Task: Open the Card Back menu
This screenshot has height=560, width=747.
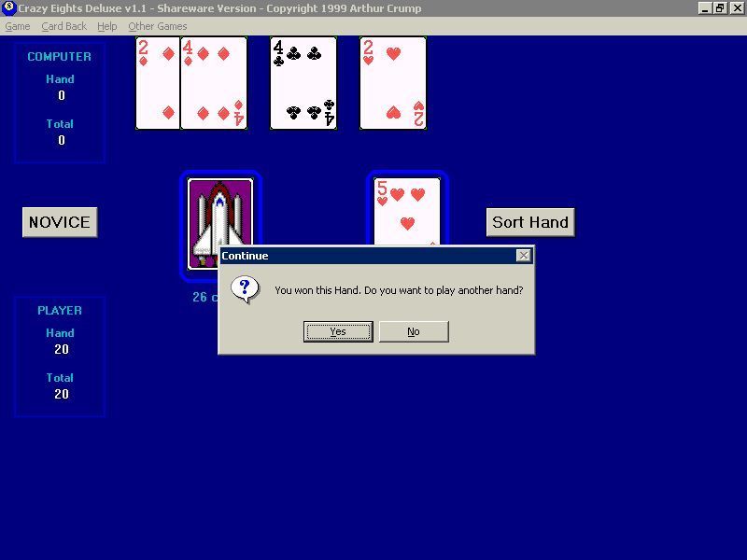Action: click(x=63, y=26)
